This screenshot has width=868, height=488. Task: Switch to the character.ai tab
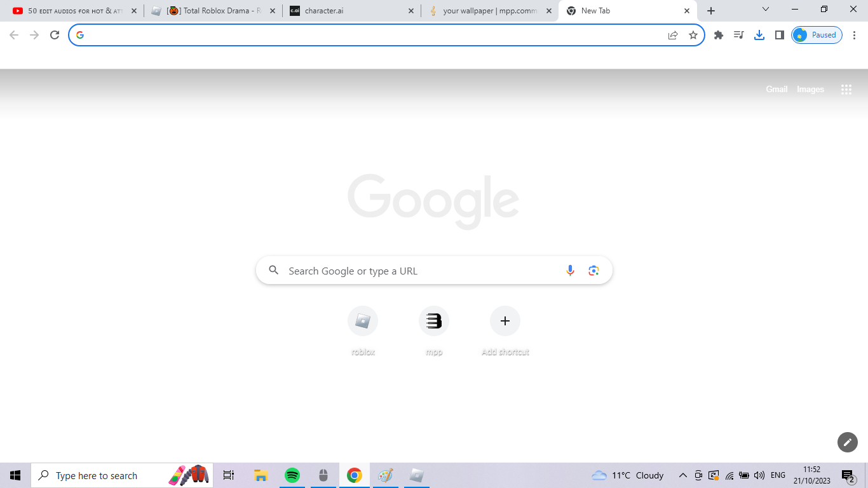click(352, 11)
